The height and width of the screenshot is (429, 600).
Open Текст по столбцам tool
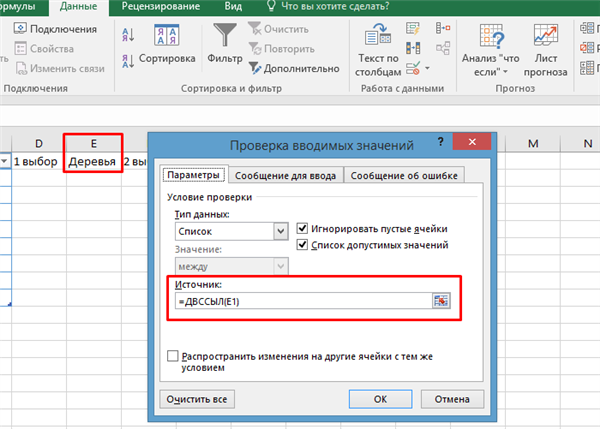[378, 50]
